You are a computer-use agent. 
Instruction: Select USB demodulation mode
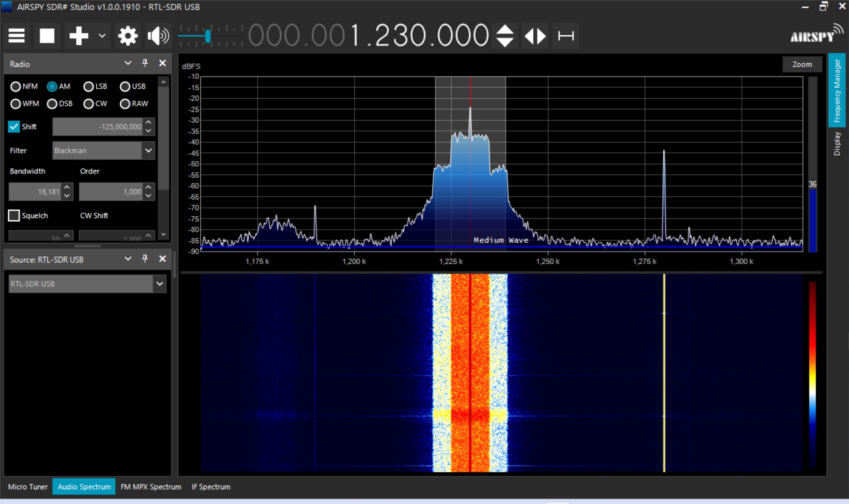coord(125,86)
